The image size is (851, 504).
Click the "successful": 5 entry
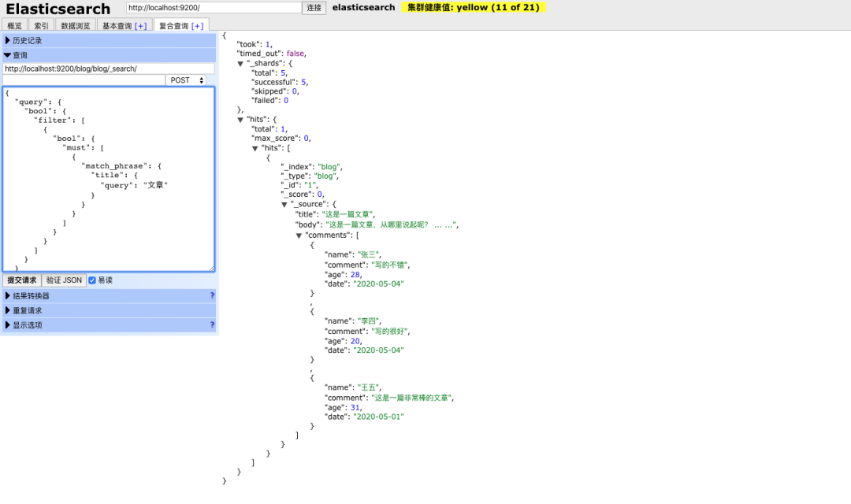click(280, 83)
